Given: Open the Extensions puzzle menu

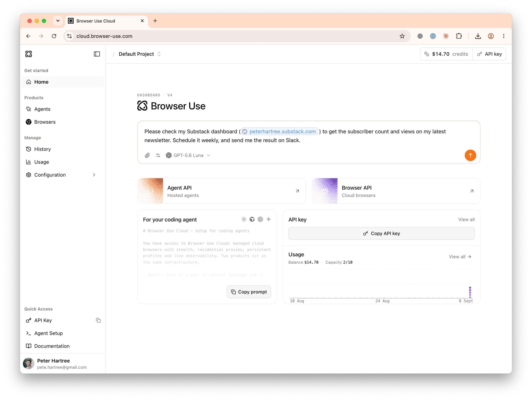Looking at the screenshot, I should [459, 36].
